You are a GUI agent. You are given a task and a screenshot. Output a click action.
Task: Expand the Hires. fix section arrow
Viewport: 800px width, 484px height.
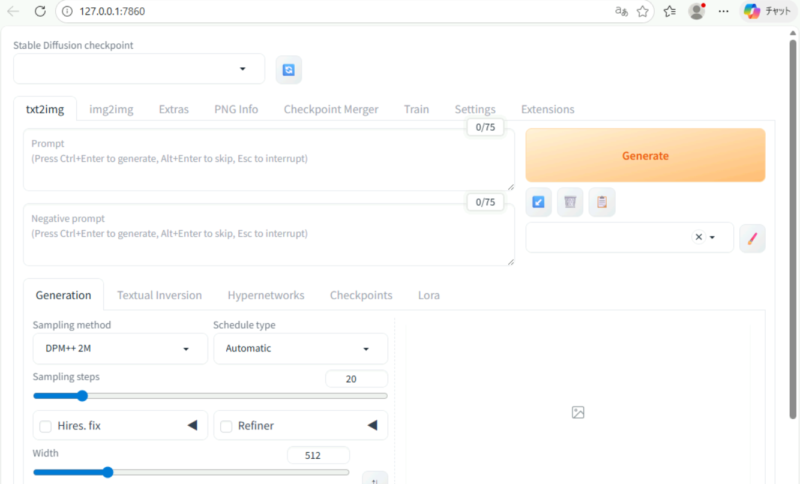pyautogui.click(x=192, y=426)
